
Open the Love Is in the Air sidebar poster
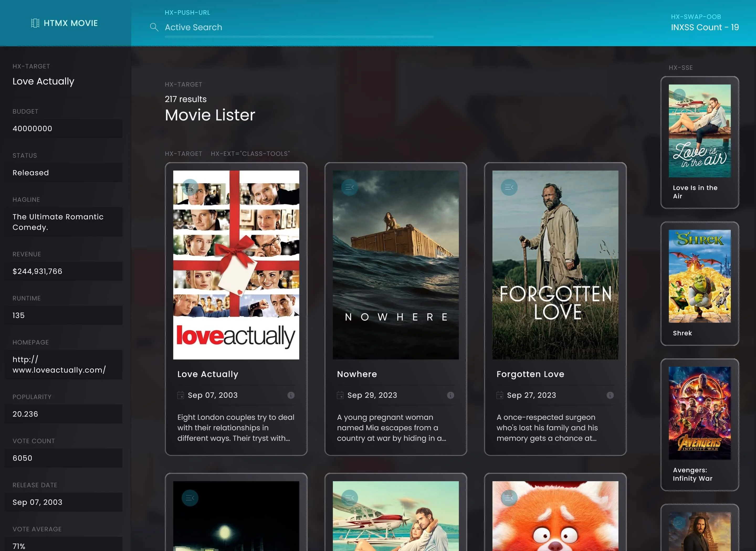(700, 131)
